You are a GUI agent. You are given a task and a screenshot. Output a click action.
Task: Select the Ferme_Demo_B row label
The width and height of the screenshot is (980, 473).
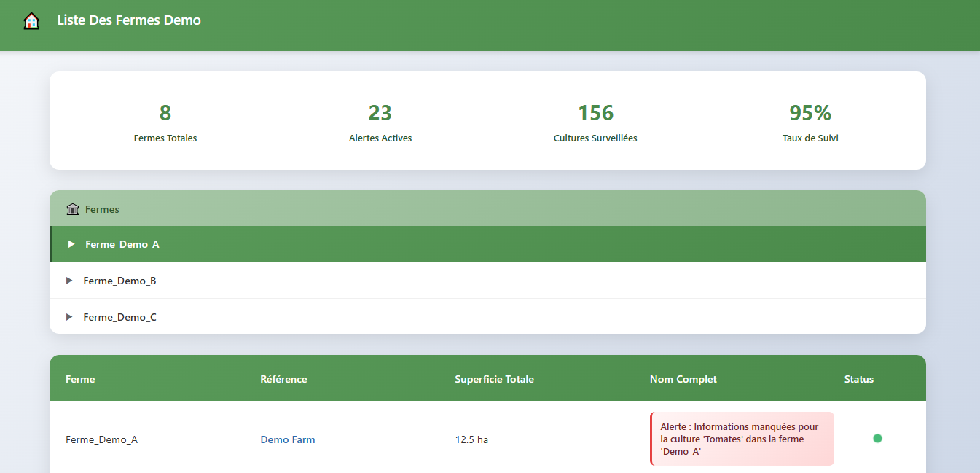[119, 281]
